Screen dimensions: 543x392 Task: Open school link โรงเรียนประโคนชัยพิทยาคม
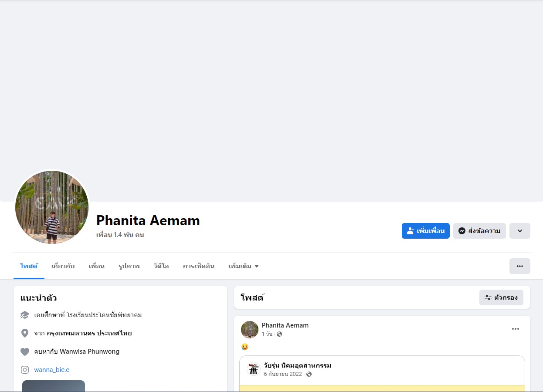pos(104,315)
